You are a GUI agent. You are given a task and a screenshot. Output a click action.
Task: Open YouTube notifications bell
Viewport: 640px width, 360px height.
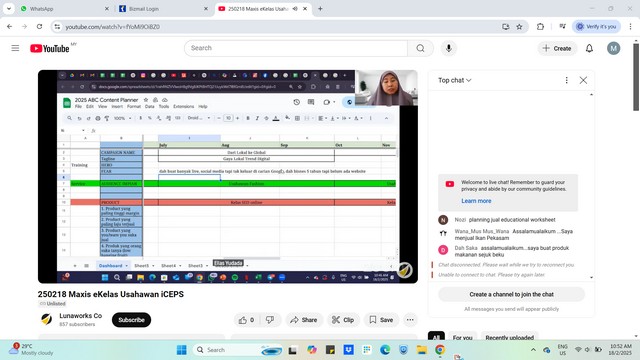(589, 48)
